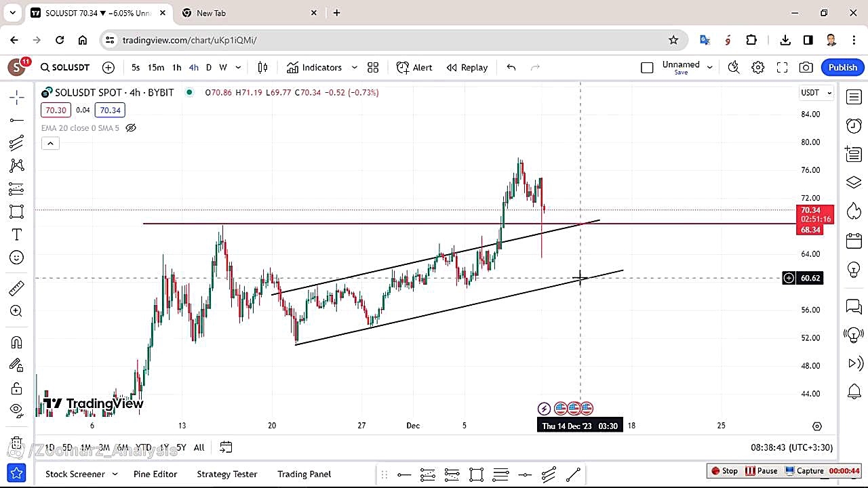Click the 70.34 buy price button
Image resolution: width=868 pixels, height=488 pixels.
click(109, 110)
